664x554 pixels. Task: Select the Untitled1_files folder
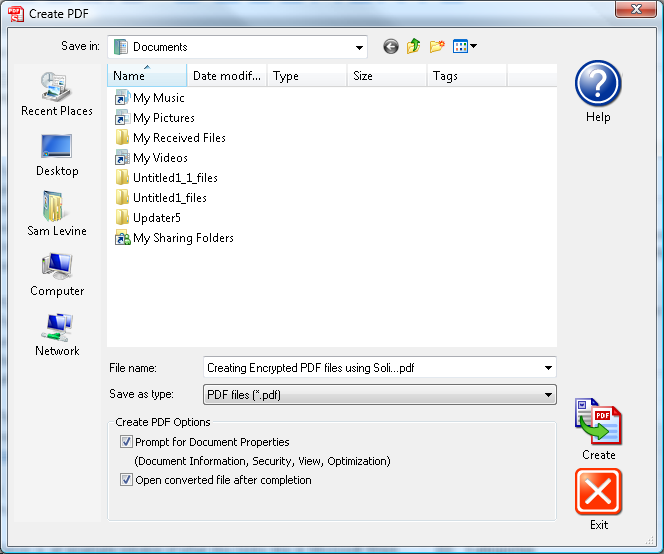point(161,198)
